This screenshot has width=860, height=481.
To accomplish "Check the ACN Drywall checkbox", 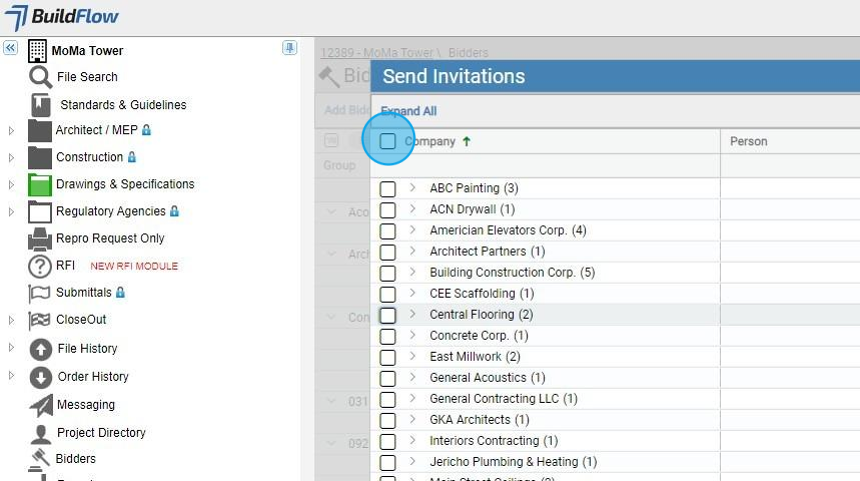I will (388, 210).
